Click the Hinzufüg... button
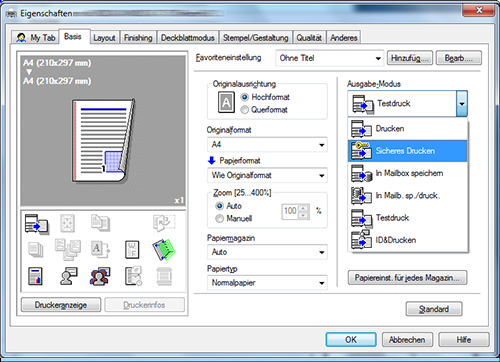500x362 pixels. coord(410,58)
